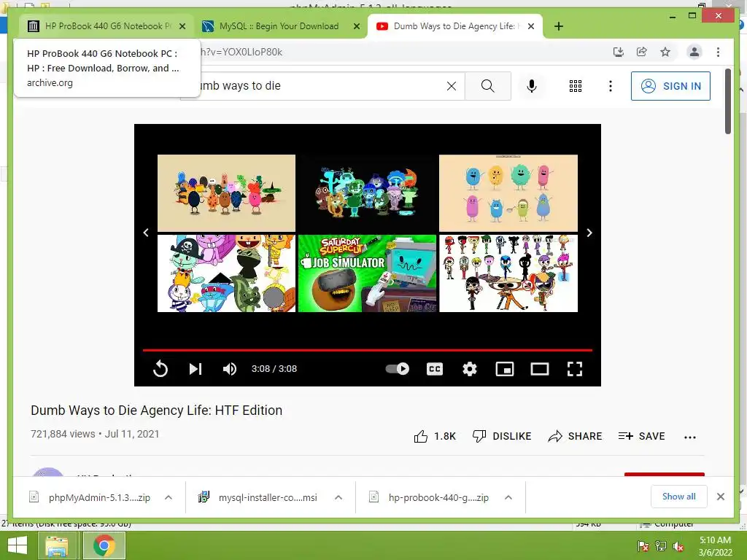Image resolution: width=747 pixels, height=560 pixels.
Task: Expand options for mysql-installer download
Action: click(338, 497)
